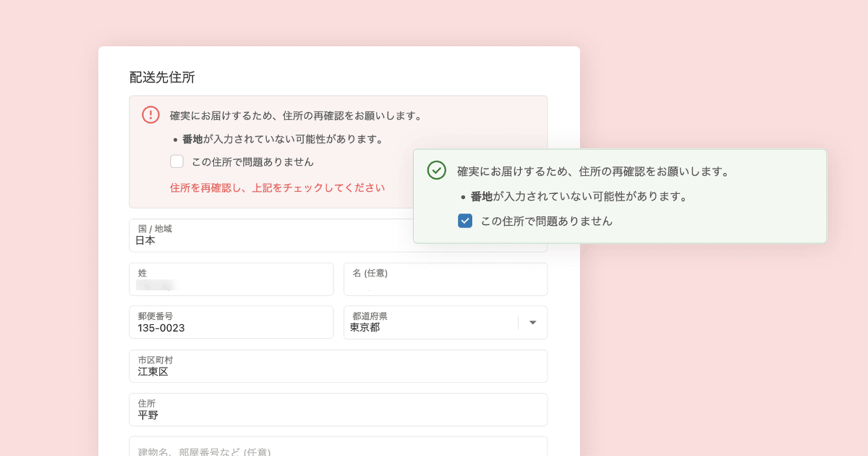Click the 住所 field showing 平野
This screenshot has width=868, height=456.
pos(339,409)
